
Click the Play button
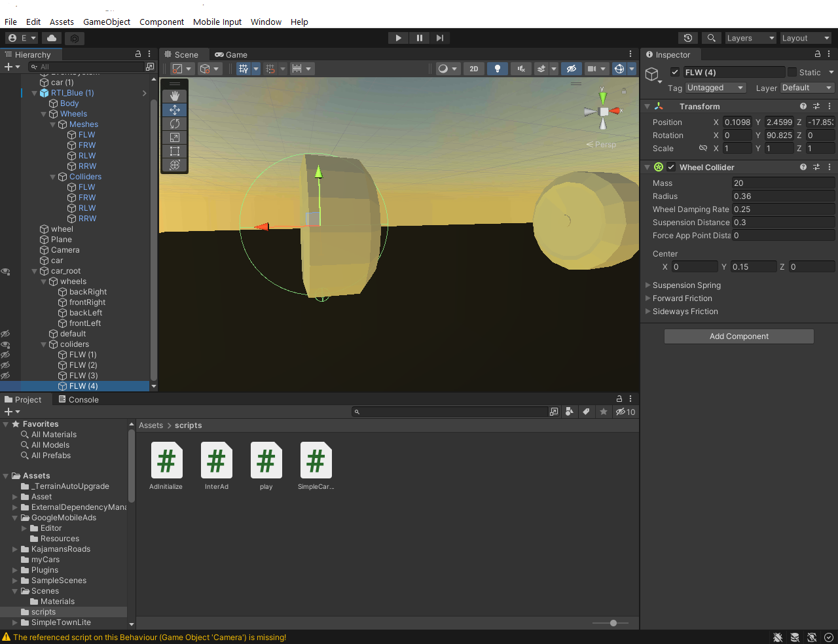coord(398,38)
